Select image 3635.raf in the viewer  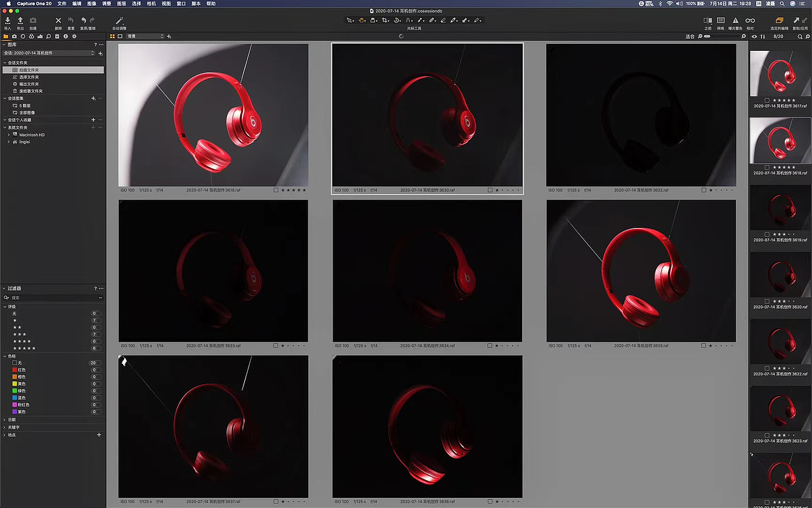tap(641, 271)
